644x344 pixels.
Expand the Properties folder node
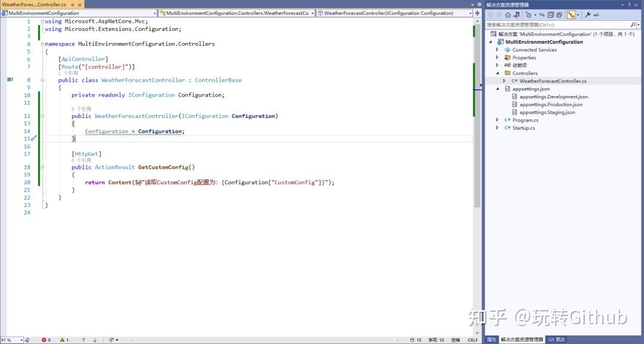tap(497, 57)
